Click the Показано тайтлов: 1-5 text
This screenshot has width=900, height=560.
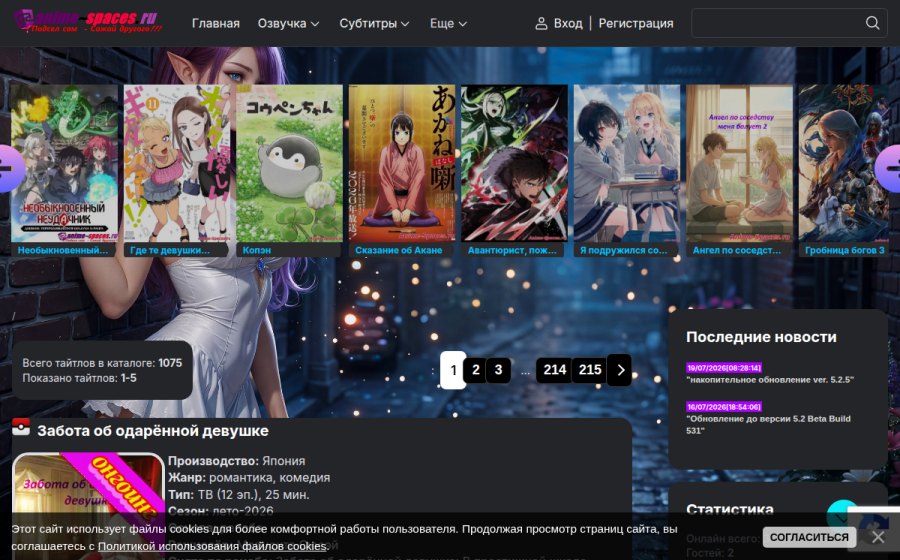coord(79,378)
